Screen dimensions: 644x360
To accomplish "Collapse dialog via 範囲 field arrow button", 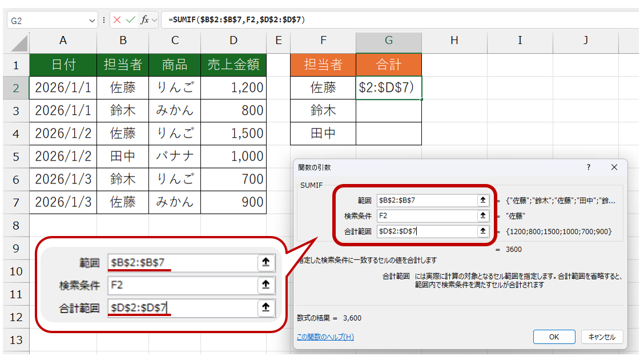I will click(483, 200).
